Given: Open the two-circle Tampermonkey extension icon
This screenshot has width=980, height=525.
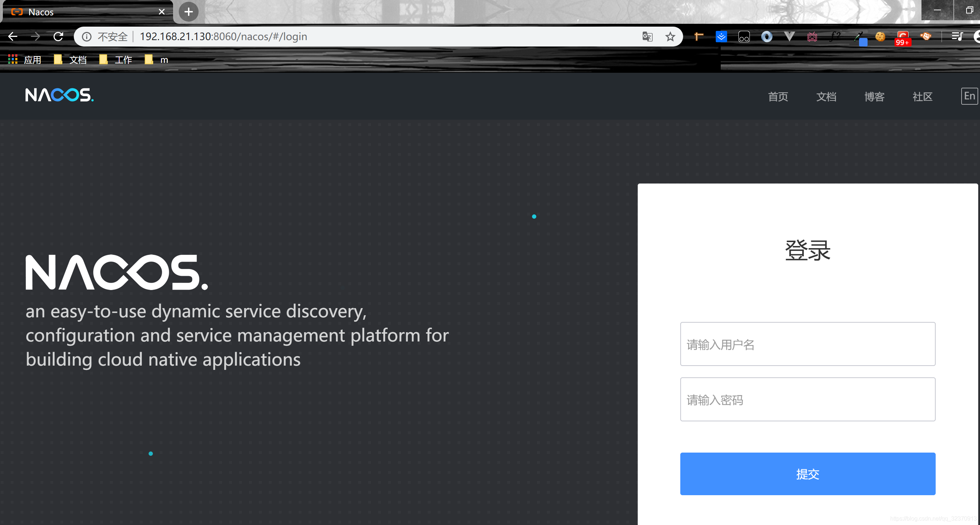Looking at the screenshot, I should (744, 37).
